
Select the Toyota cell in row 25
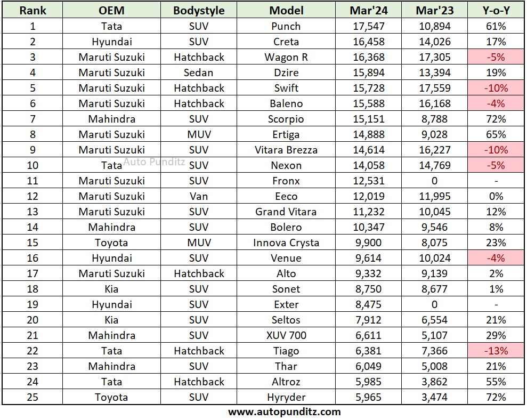tap(111, 397)
